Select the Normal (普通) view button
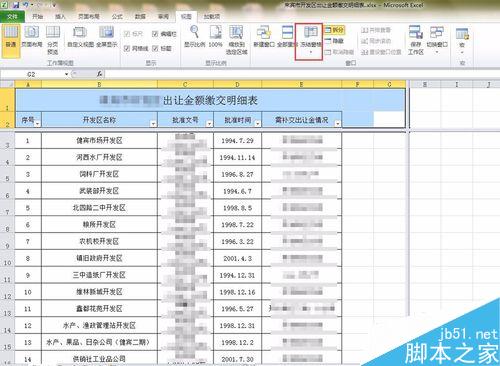The height and width of the screenshot is (366, 500). pos(11,40)
